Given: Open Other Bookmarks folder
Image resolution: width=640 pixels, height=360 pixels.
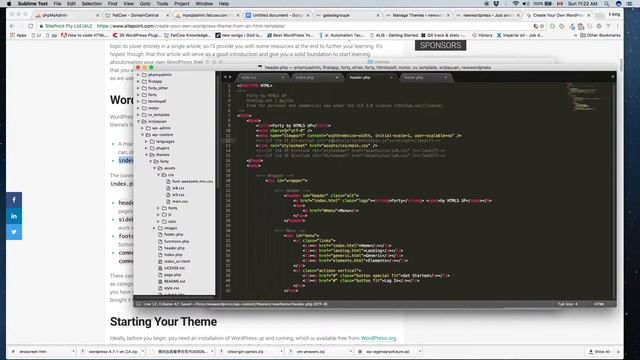Looking at the screenshot, I should [600, 36].
